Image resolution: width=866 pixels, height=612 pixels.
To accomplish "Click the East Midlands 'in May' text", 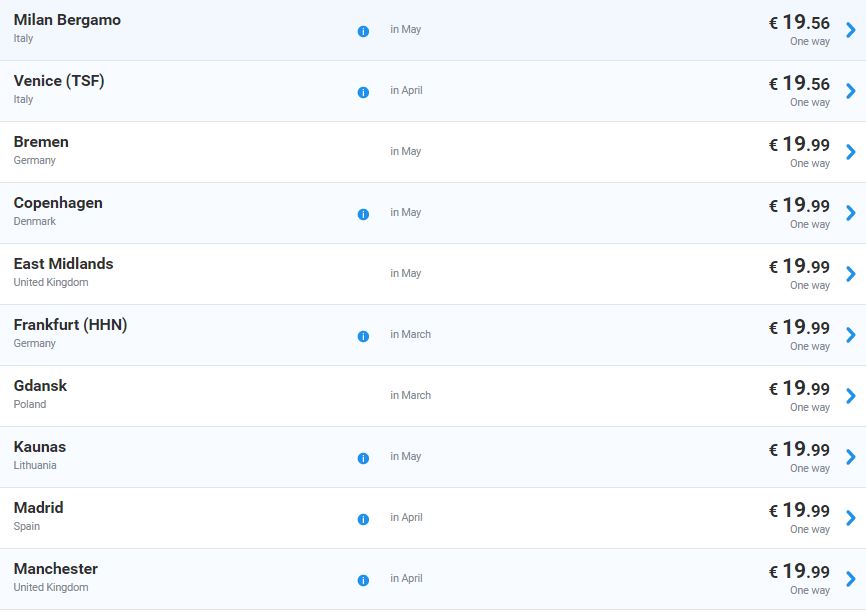I will click(405, 273).
